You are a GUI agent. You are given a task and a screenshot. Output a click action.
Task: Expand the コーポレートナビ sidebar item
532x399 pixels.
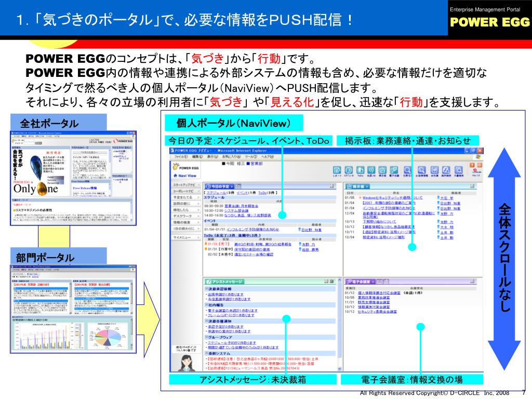(x=187, y=191)
